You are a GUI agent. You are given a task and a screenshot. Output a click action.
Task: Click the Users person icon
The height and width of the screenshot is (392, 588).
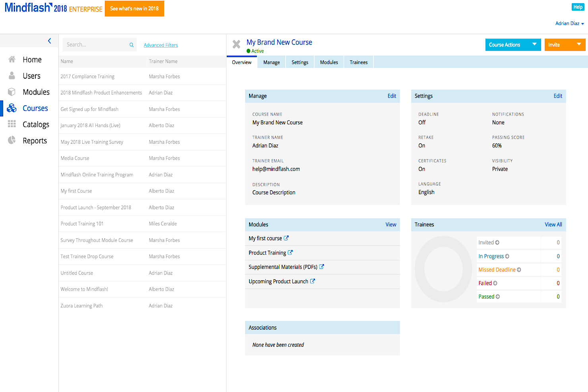click(x=12, y=75)
